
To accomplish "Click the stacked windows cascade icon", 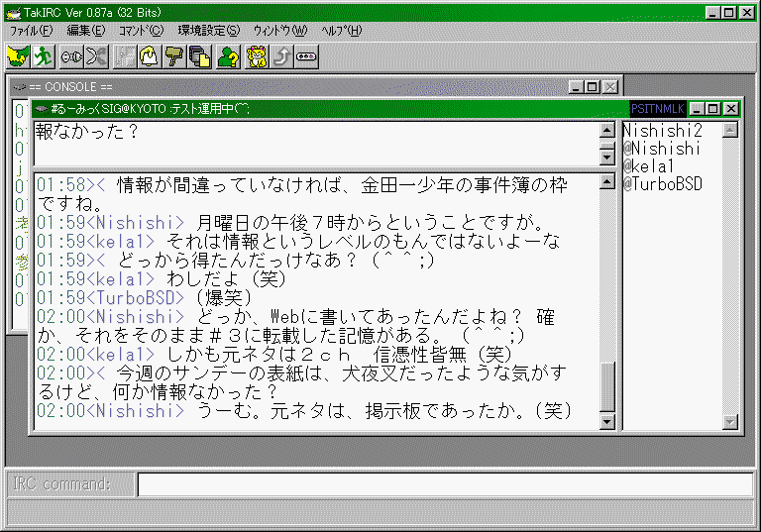I will (201, 56).
